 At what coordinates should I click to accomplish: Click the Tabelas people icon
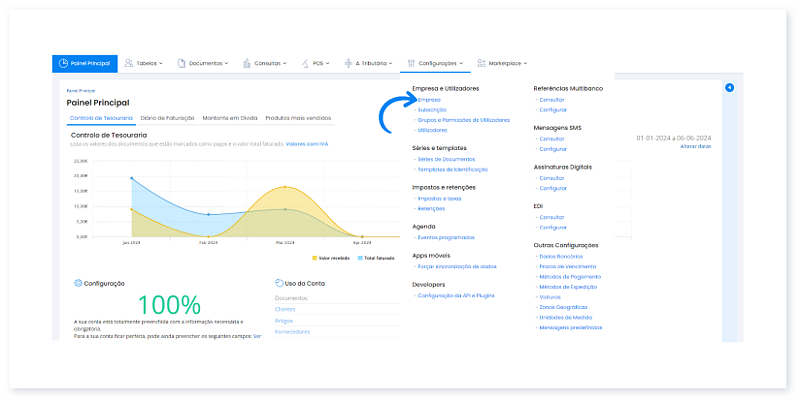(129, 63)
